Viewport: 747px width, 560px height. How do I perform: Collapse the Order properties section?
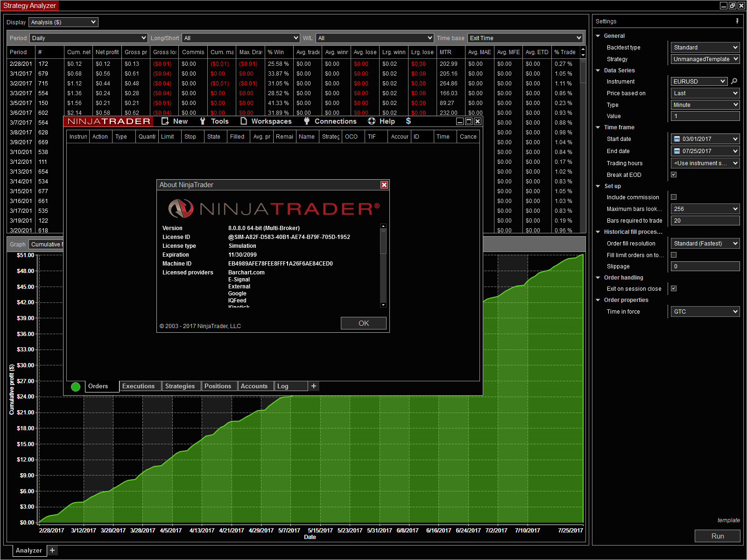pyautogui.click(x=598, y=300)
